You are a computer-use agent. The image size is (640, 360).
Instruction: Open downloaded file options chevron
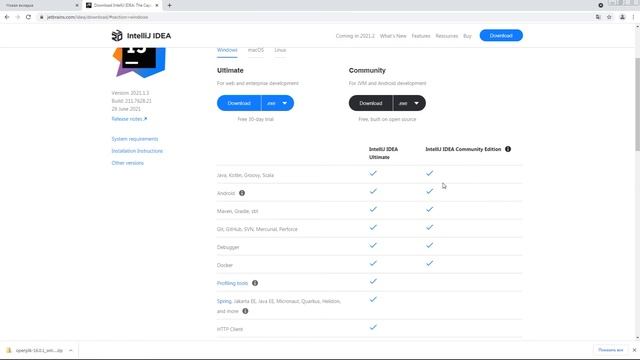click(x=71, y=350)
